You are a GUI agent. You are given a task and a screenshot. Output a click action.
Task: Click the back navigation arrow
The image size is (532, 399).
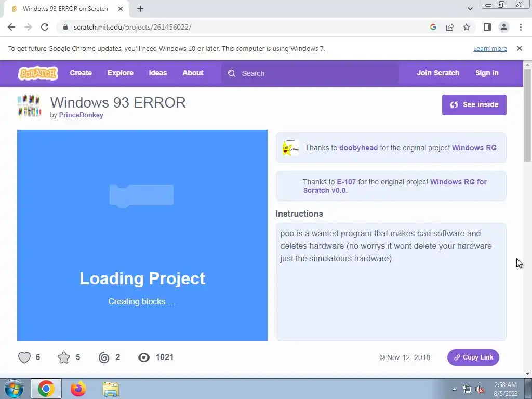(x=11, y=27)
